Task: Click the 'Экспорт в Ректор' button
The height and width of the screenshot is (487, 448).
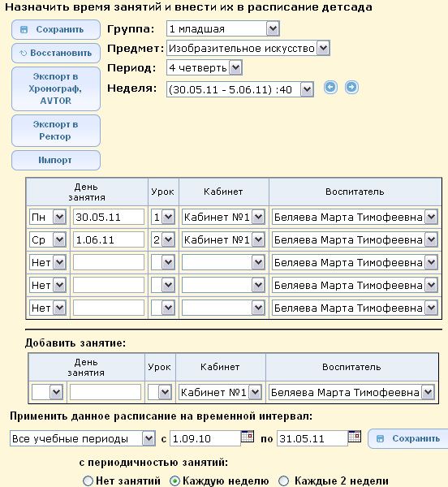Action: point(56,131)
